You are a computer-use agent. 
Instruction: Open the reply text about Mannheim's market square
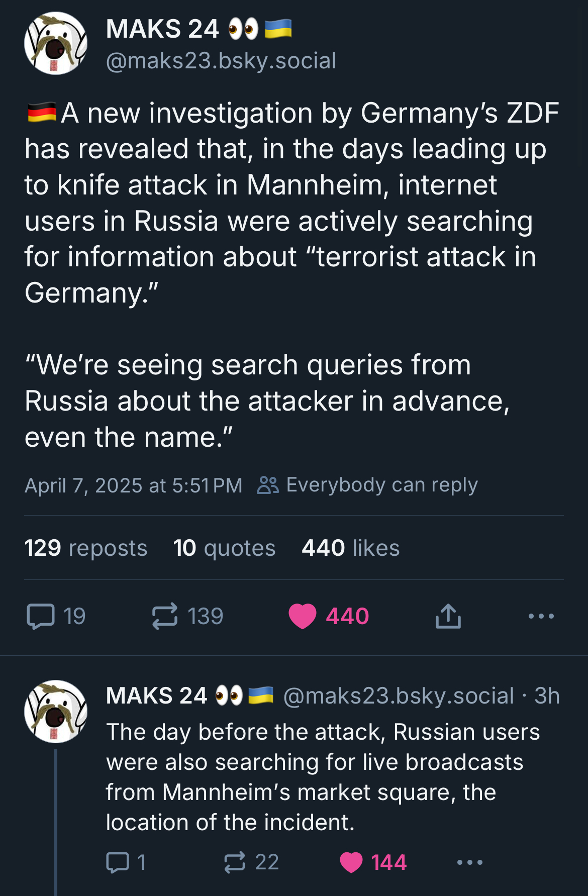coord(322,777)
